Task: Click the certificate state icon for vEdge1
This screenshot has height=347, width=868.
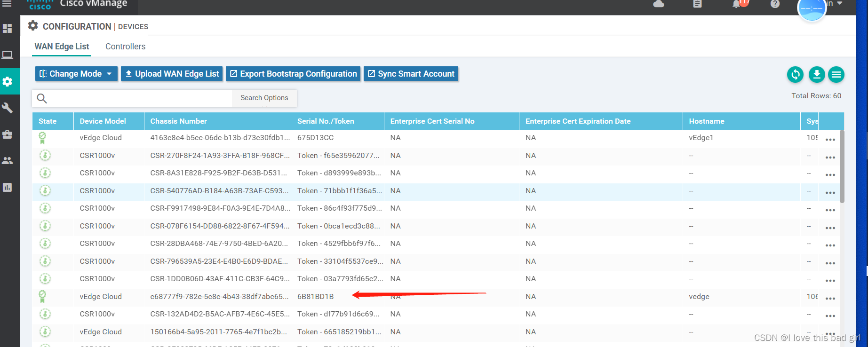Action: (42, 138)
